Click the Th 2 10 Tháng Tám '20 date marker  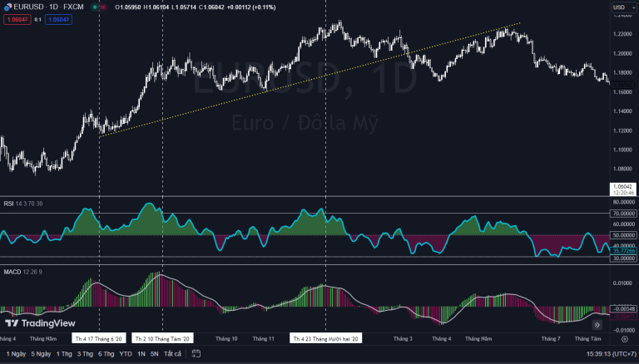163,339
